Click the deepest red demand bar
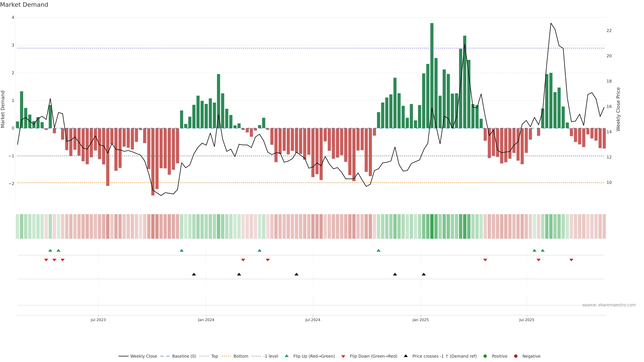 153,162
